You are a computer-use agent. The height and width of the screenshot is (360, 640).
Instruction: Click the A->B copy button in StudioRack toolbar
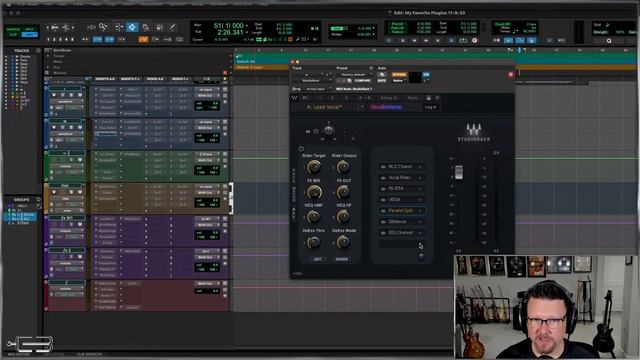coord(364,98)
